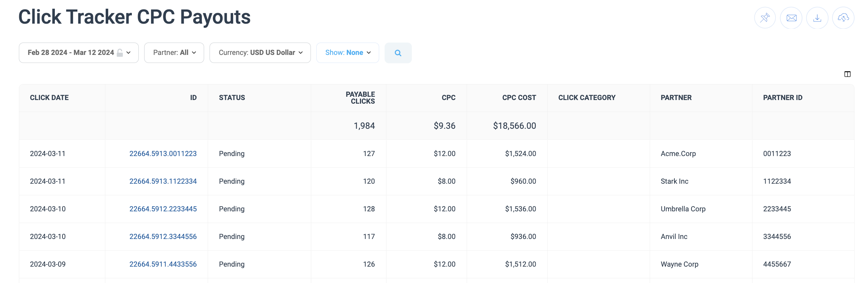This screenshot has height=283, width=868.
Task: Click the download report icon
Action: 817,18
